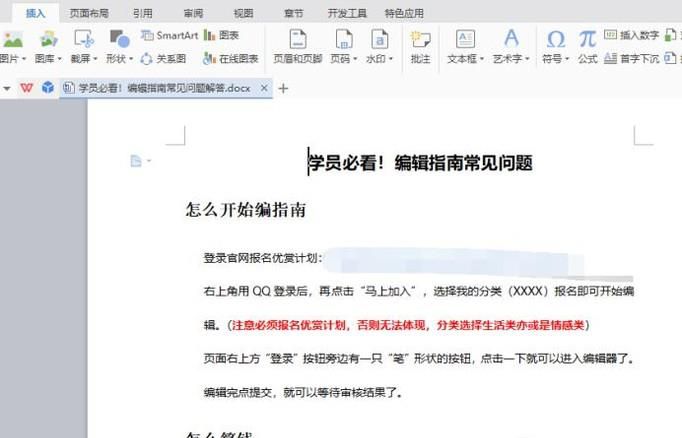Open Online Charts (在线图表)
Screen dimensions: 682x438
[x=231, y=58]
